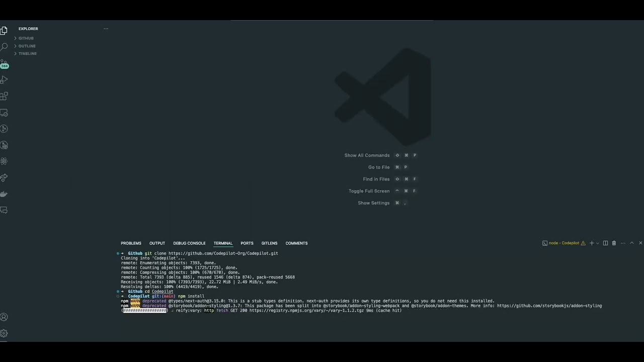
Task: Open Explorer more actions ellipsis
Action: tap(106, 29)
